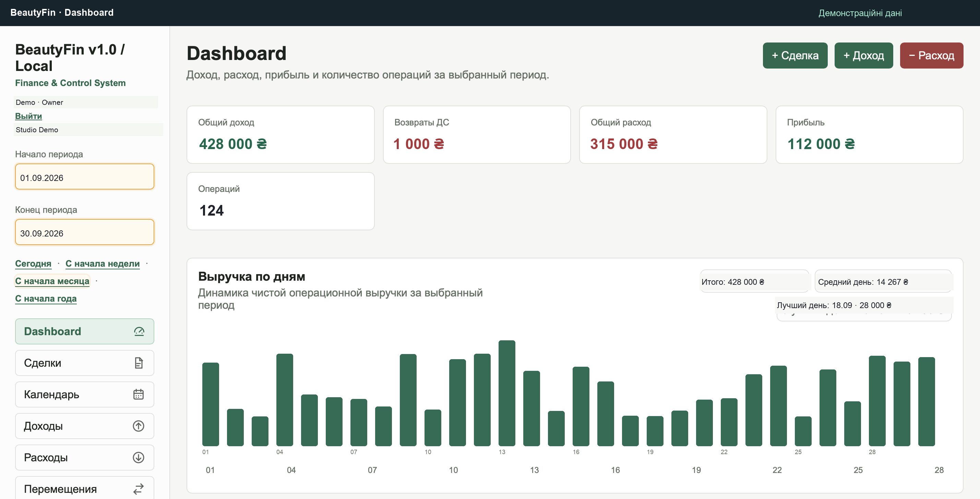Screen dimensions: 980x499
Task: Click the revenue bar for day 01
Action: 211,404
